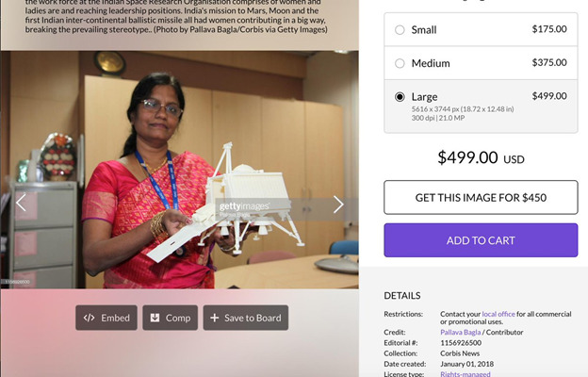588x377 pixels.
Task: Click the $375.00 price for Medium
Action: click(x=549, y=62)
